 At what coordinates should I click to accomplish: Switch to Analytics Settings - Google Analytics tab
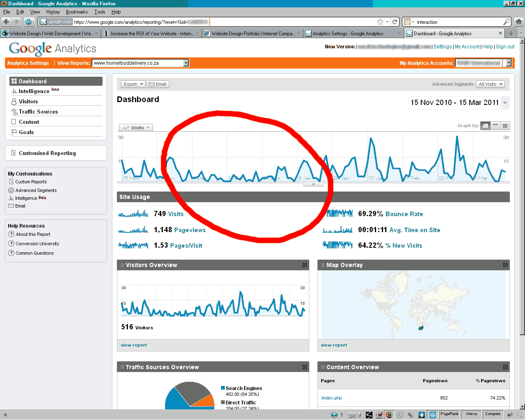354,33
